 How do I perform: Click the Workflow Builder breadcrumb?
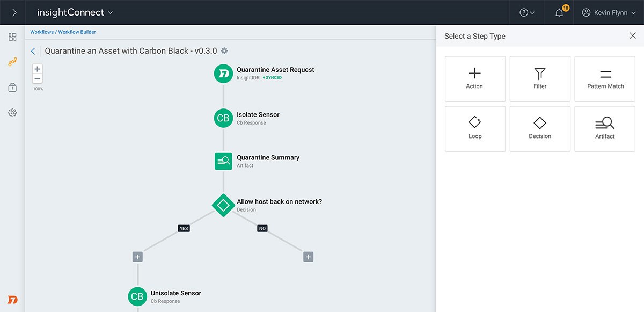(77, 32)
